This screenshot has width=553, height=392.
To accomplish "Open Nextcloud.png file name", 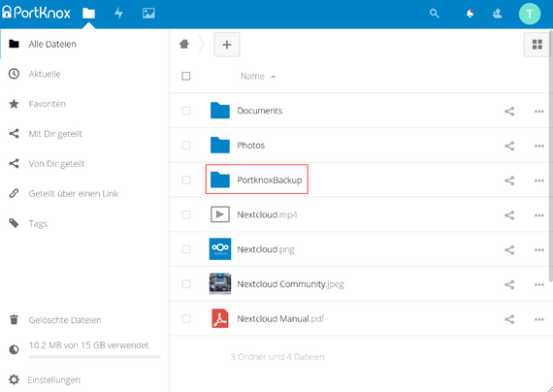I will pyautogui.click(x=266, y=249).
